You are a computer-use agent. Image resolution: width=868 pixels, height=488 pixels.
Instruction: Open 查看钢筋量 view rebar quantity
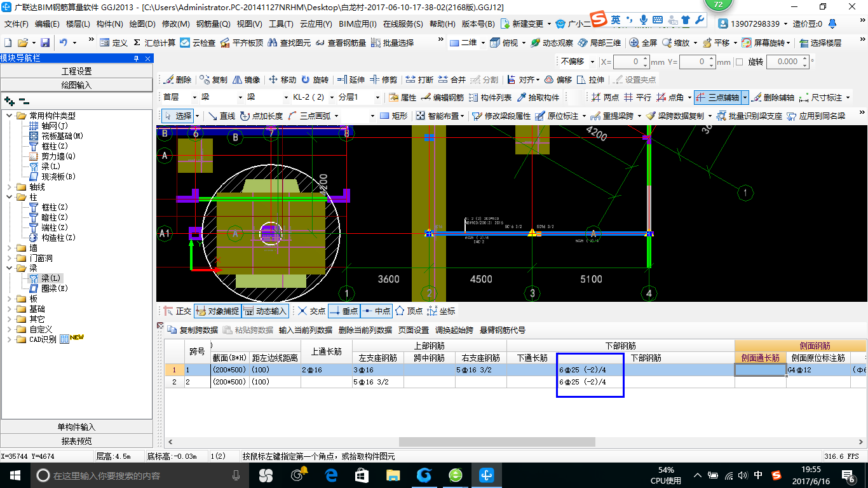tap(341, 43)
